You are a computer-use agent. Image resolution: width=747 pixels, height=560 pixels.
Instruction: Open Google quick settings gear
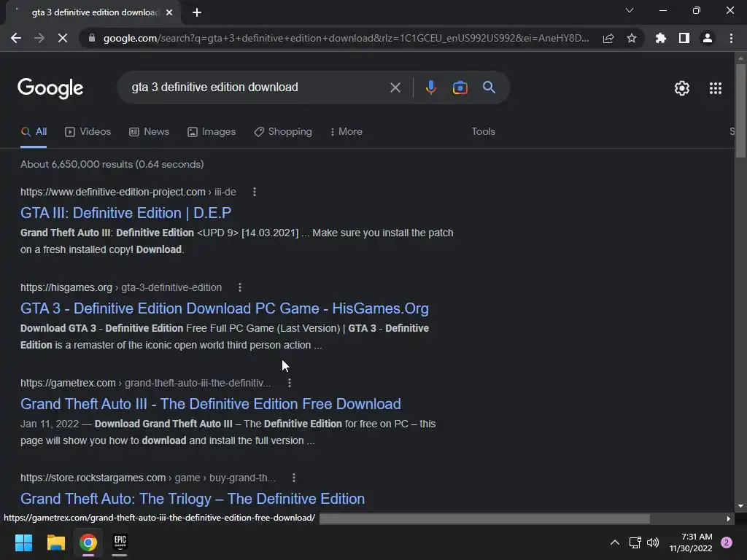click(x=682, y=88)
